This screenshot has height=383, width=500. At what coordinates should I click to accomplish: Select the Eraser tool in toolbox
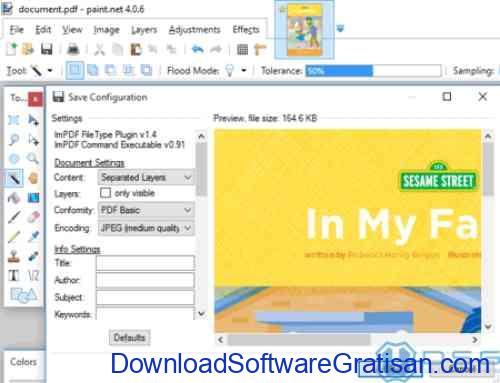click(33, 217)
